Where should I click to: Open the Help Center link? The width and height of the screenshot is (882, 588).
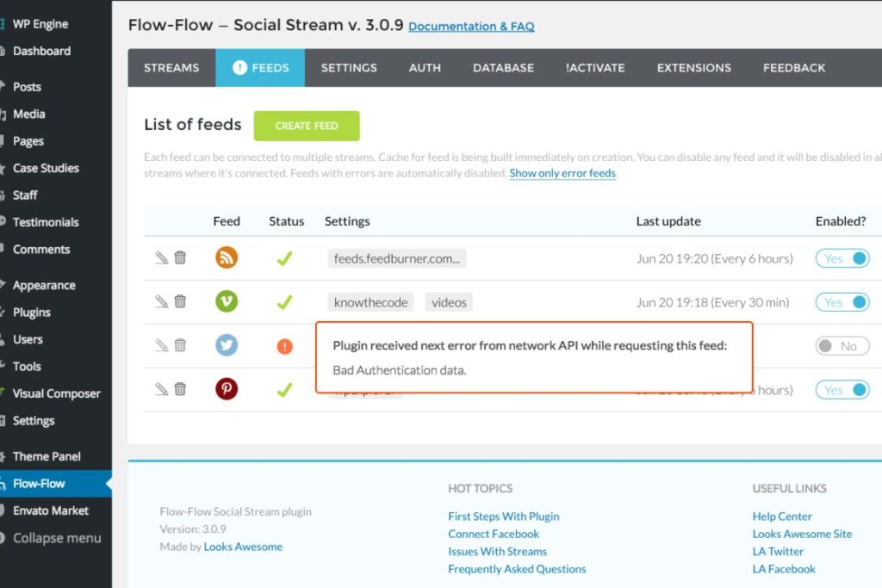(x=782, y=516)
